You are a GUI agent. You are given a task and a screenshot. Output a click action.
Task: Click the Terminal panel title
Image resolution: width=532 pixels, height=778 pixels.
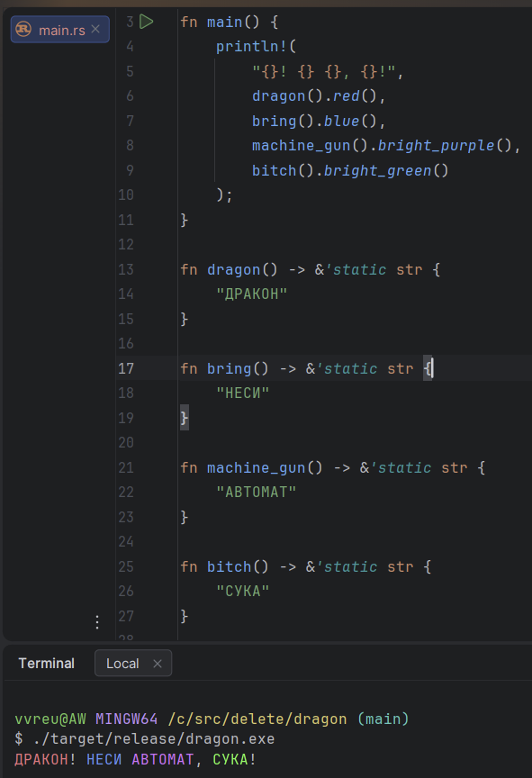pyautogui.click(x=46, y=664)
